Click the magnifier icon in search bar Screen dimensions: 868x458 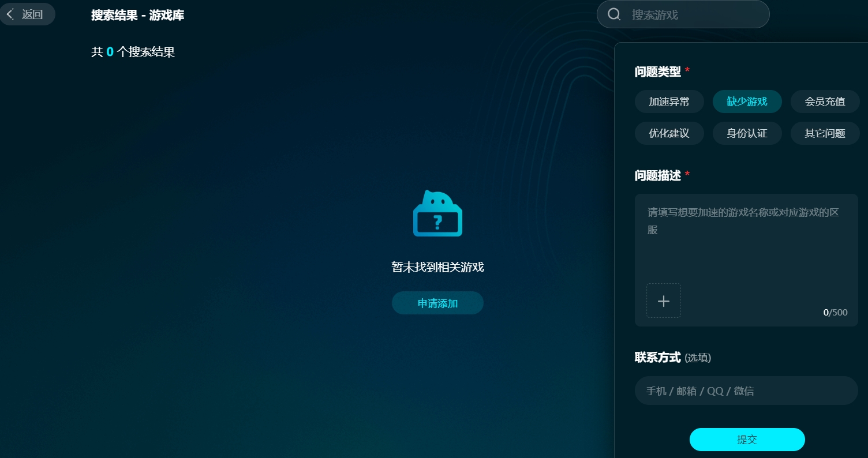click(x=615, y=14)
